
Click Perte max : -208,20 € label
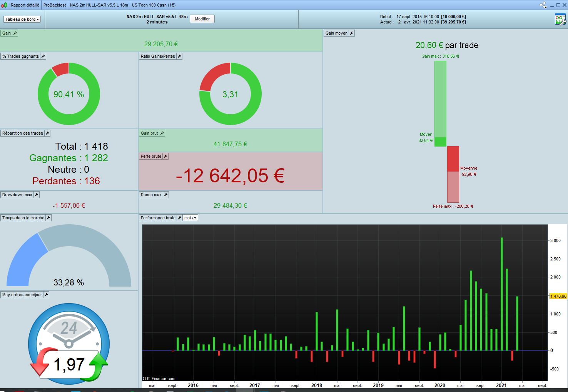tap(453, 206)
